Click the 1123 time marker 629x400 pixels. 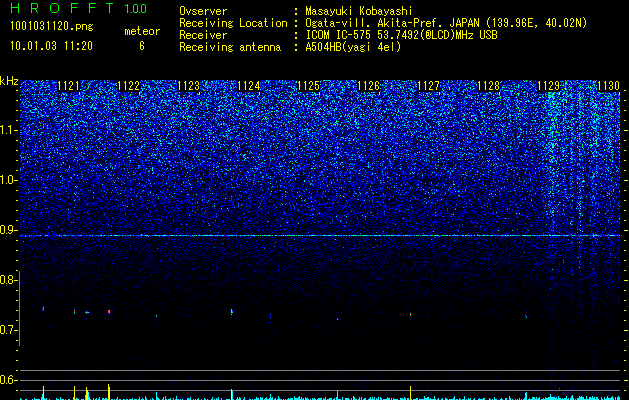point(189,86)
